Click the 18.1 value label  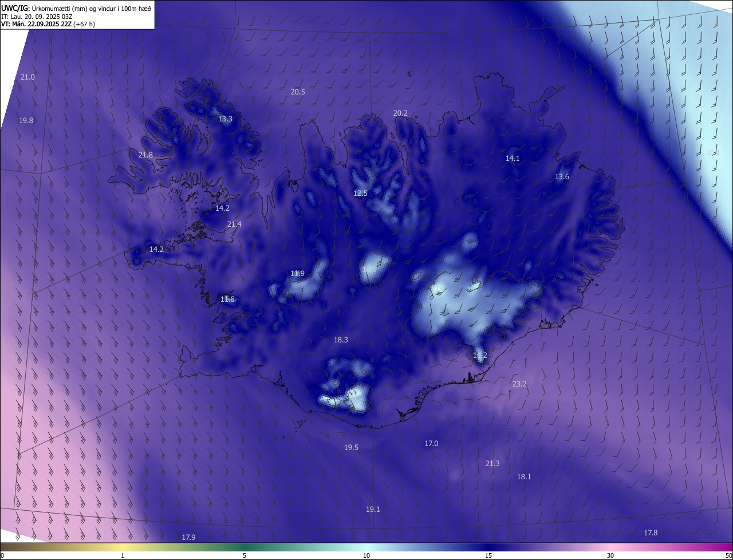click(524, 476)
